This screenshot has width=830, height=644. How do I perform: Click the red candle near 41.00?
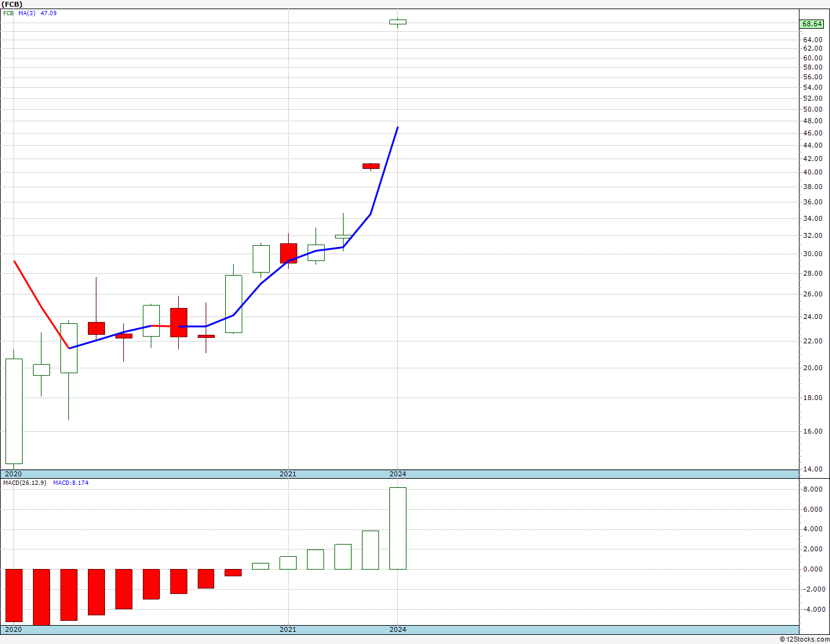pyautogui.click(x=370, y=166)
